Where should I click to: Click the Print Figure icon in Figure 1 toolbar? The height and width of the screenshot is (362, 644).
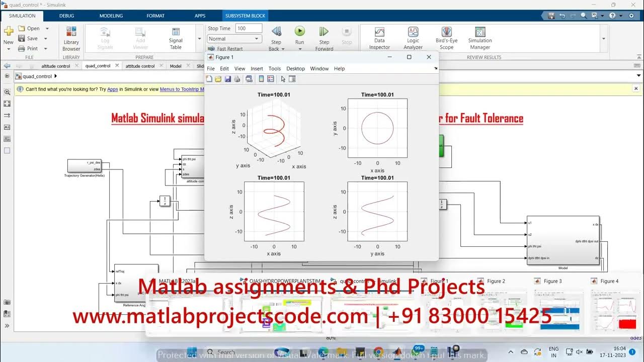236,79
